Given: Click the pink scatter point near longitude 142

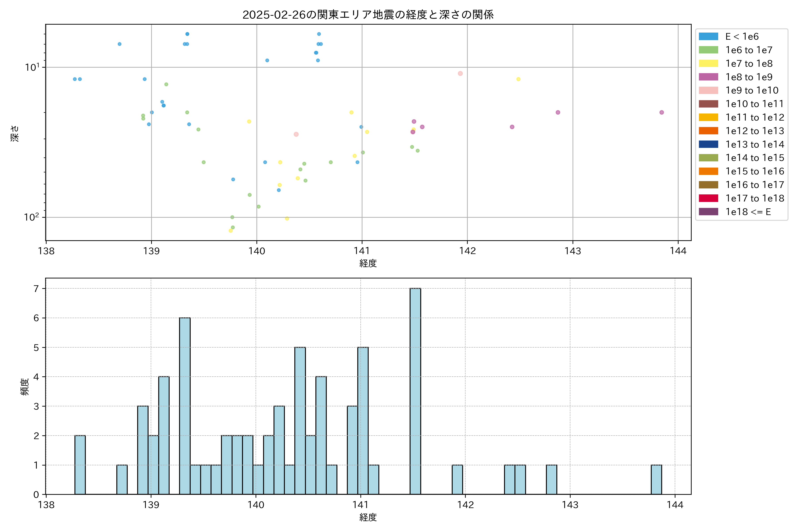Looking at the screenshot, I should tap(460, 74).
